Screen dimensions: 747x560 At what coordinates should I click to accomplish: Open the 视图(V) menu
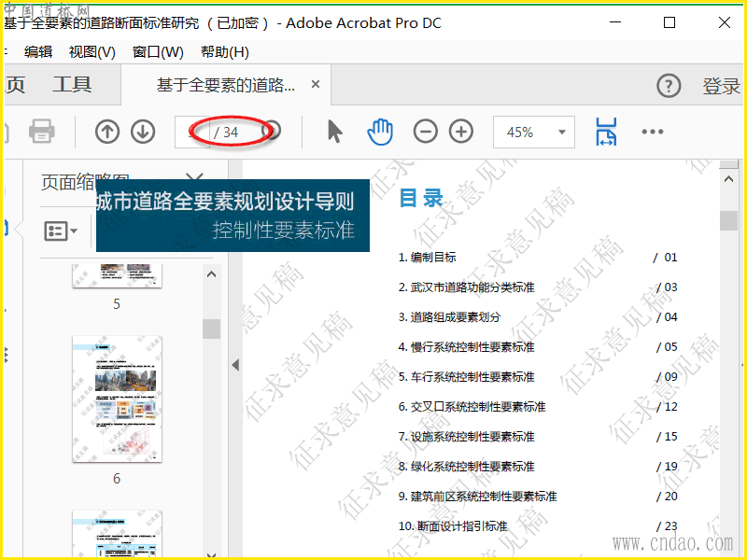(92, 52)
